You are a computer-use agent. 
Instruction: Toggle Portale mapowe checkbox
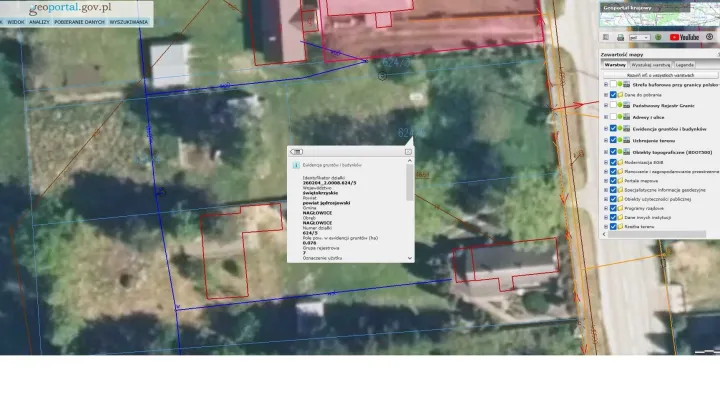click(x=613, y=181)
